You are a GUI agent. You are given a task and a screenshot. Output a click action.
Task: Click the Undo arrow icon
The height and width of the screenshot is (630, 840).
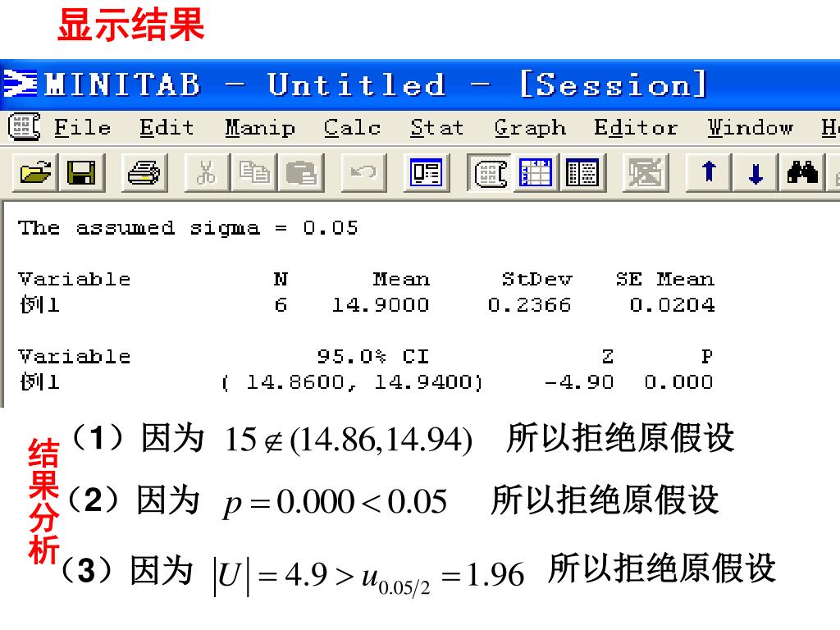pyautogui.click(x=363, y=172)
